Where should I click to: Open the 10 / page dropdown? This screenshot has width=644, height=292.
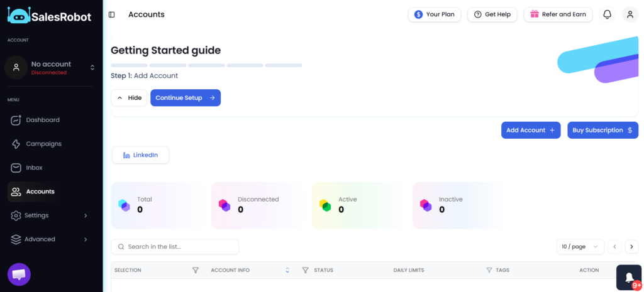[x=580, y=247]
